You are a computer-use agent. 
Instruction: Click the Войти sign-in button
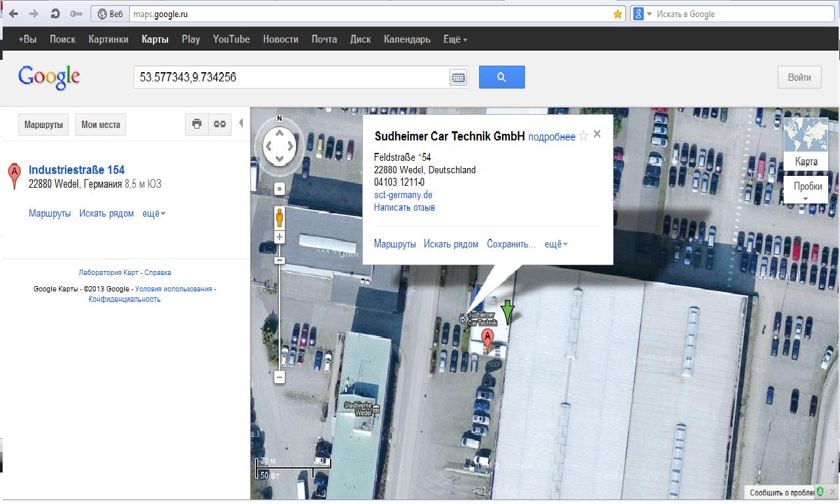799,77
